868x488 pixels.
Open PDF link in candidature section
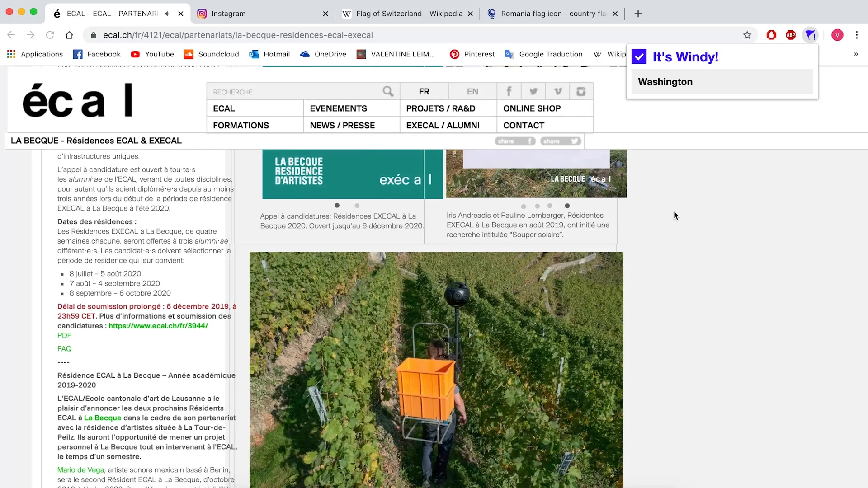(x=64, y=335)
